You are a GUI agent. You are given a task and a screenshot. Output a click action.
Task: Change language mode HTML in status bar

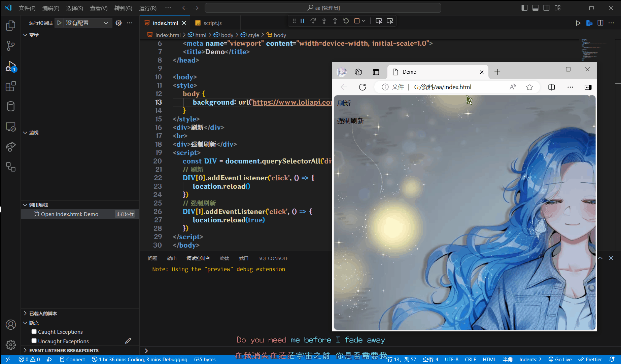[x=489, y=359]
